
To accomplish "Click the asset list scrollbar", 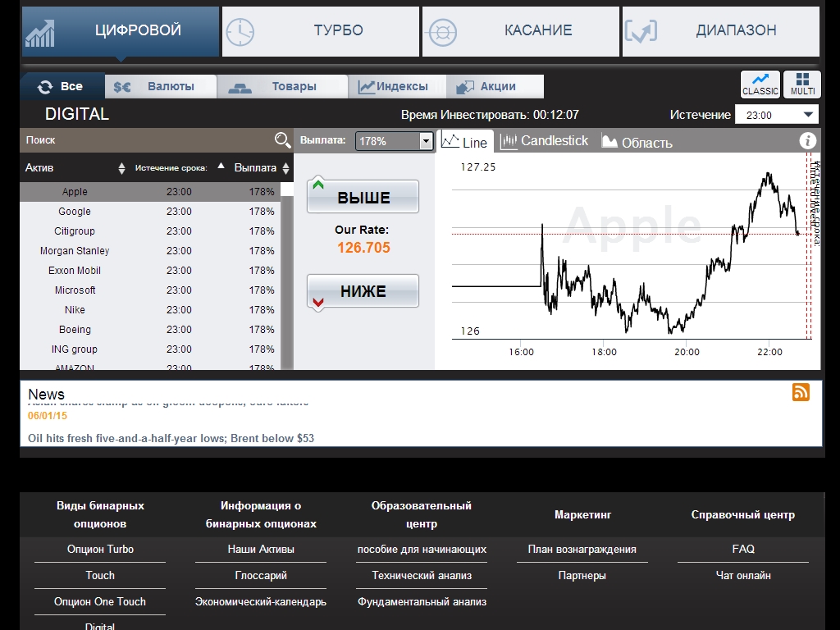I will (287, 279).
